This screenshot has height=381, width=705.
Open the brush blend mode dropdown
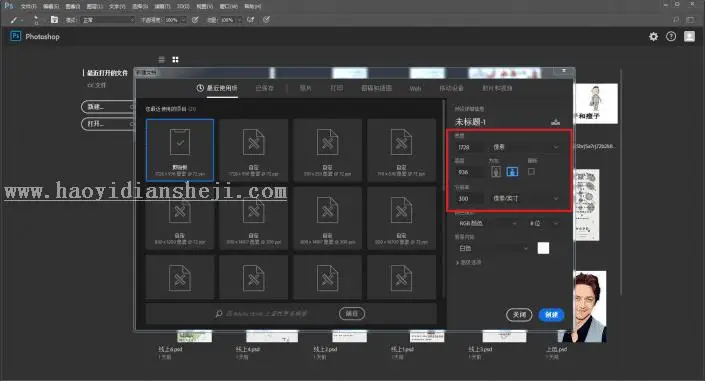tap(107, 20)
